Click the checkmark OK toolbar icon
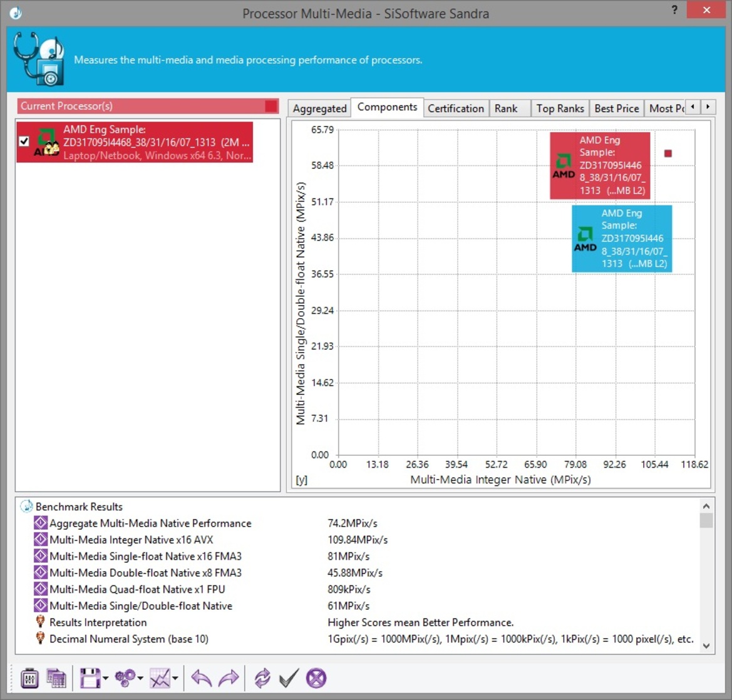This screenshot has height=700, width=732. (x=289, y=678)
